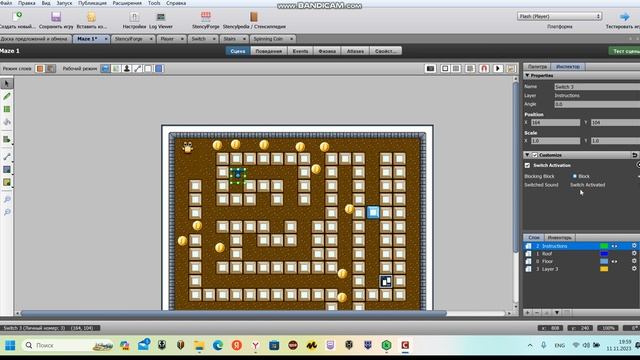Toggle the Switch Activation checkbox
Screen dimensions: 640x360
click(x=527, y=165)
